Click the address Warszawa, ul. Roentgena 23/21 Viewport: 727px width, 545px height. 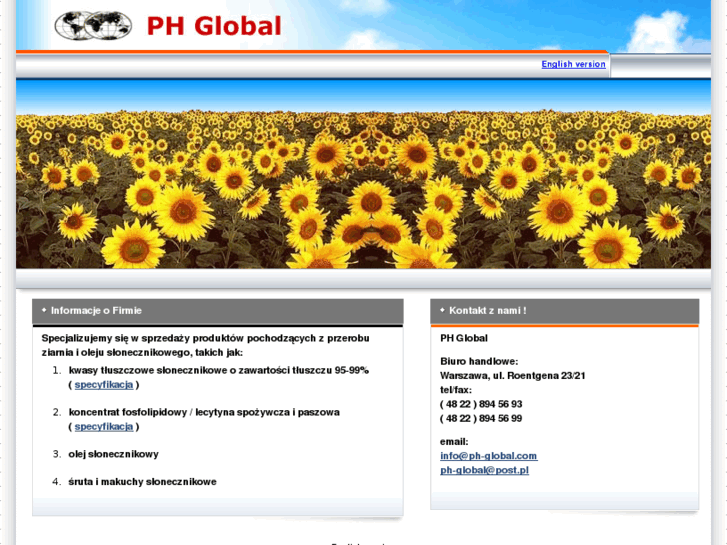click(x=512, y=376)
